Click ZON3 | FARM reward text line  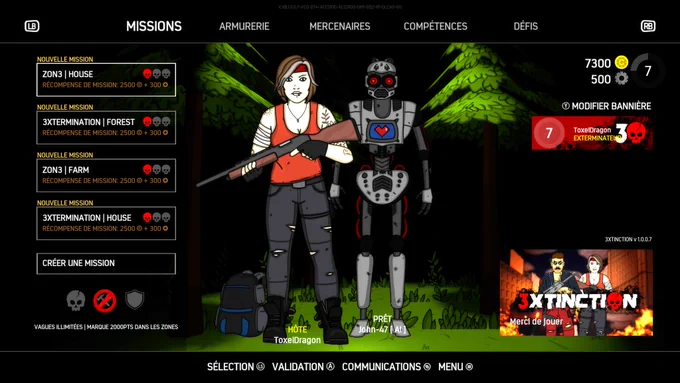pos(105,180)
